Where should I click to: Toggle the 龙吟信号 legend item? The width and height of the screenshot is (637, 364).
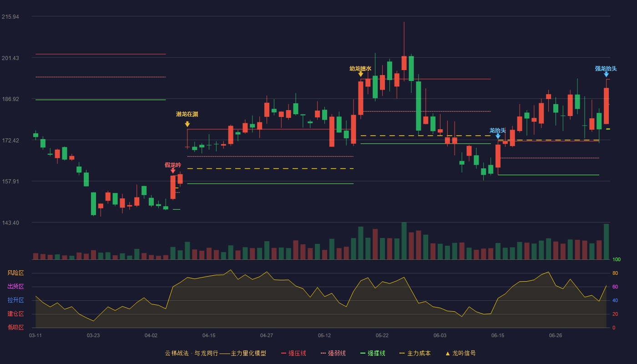tap(460, 353)
